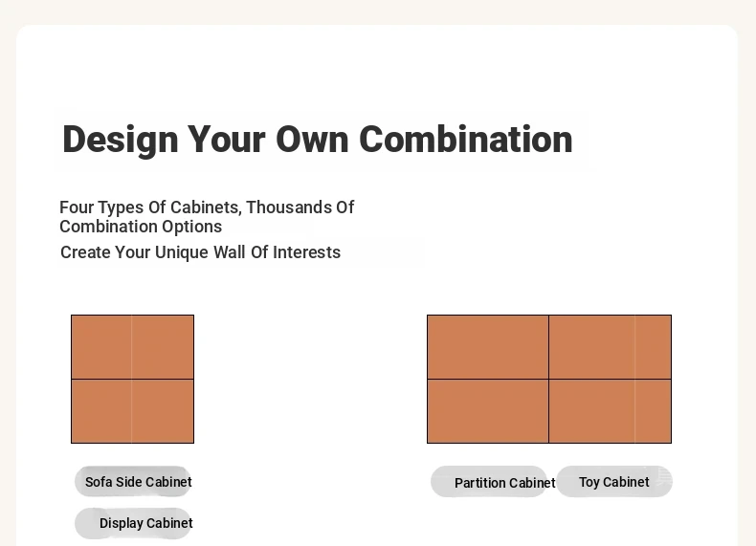Choose bottom-right cell of the left square grid
Image resolution: width=756 pixels, height=546 pixels.
(x=163, y=411)
